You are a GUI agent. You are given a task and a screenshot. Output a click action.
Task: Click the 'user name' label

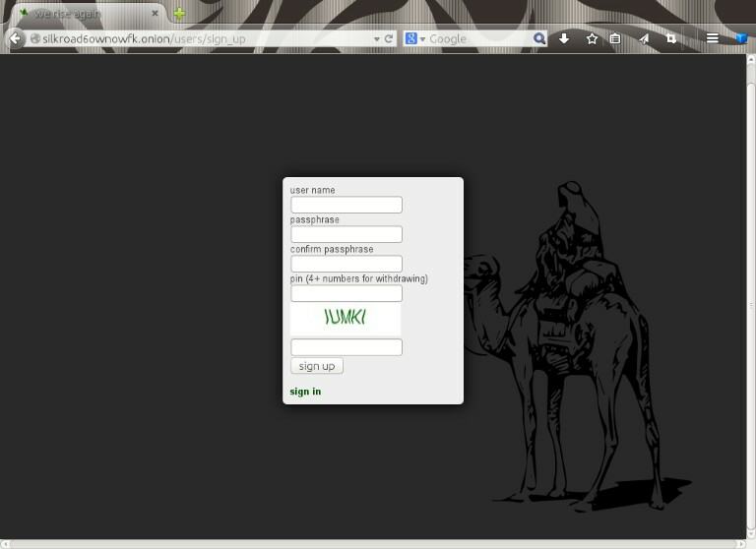point(312,190)
